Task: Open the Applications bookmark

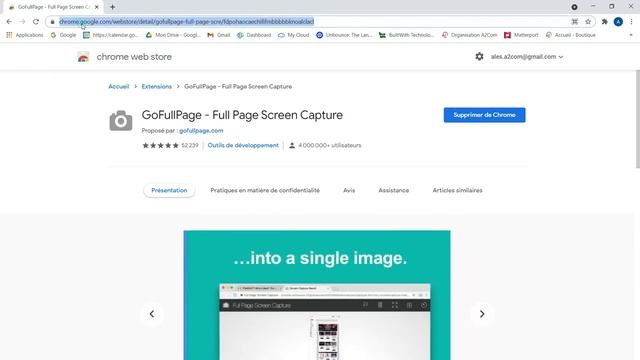Action: click(24, 35)
